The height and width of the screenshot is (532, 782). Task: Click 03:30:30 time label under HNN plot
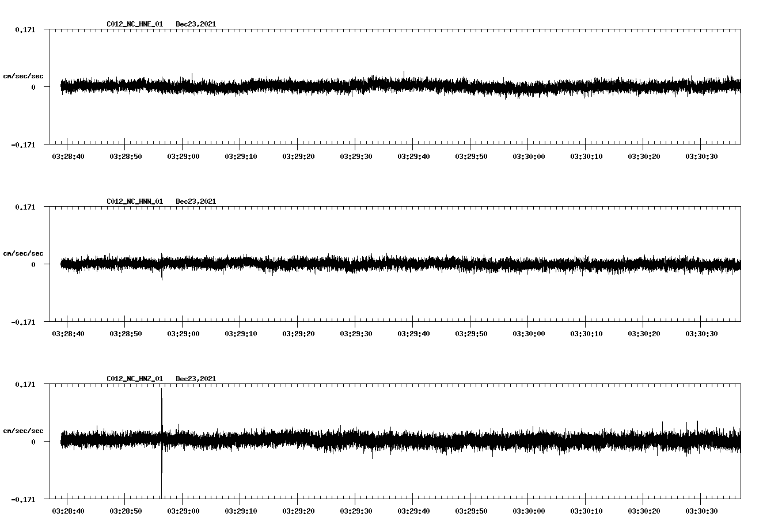701,333
